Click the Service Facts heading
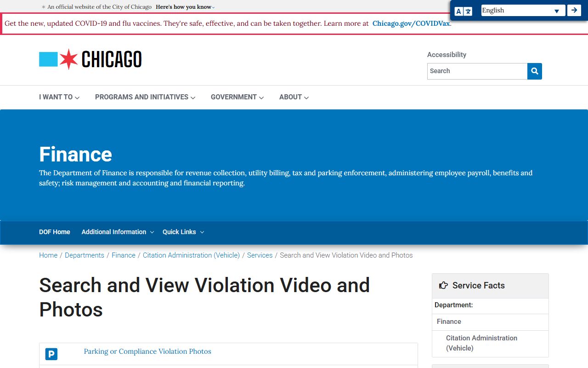588x368 pixels. coord(478,285)
